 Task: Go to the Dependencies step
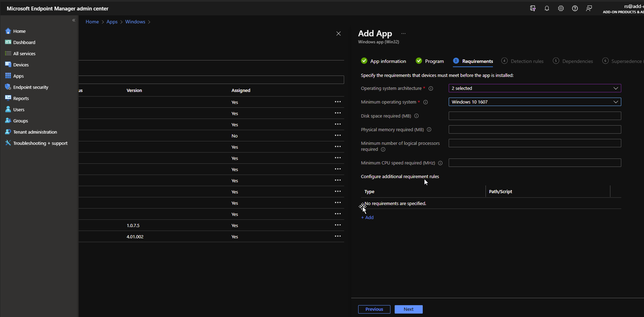click(x=573, y=61)
